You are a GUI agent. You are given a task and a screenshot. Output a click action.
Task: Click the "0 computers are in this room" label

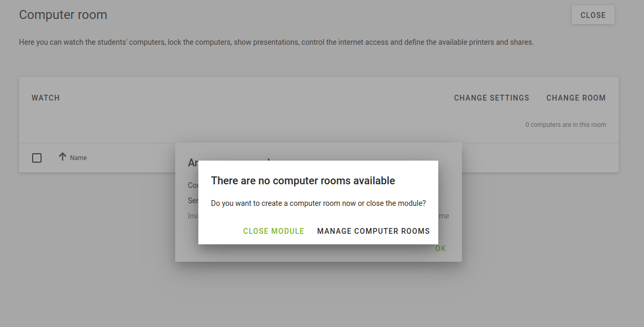(x=565, y=125)
